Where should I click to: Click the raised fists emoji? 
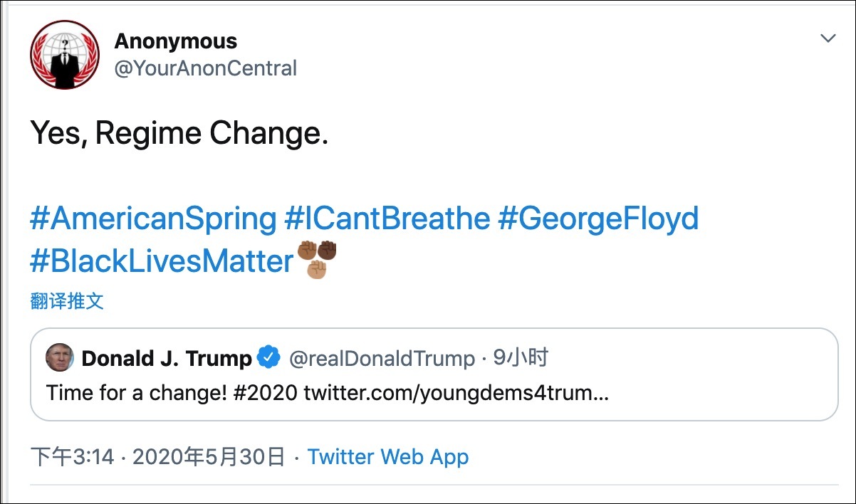pos(317,260)
